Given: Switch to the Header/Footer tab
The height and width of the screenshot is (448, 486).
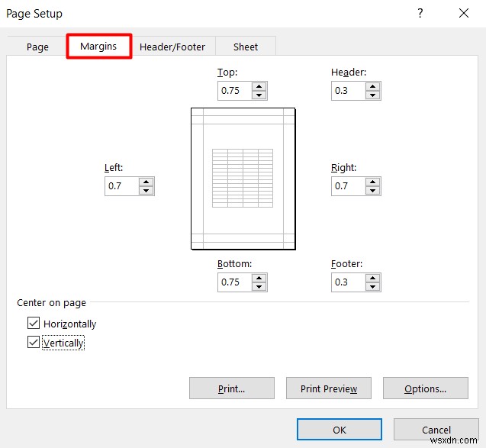Looking at the screenshot, I should [172, 47].
